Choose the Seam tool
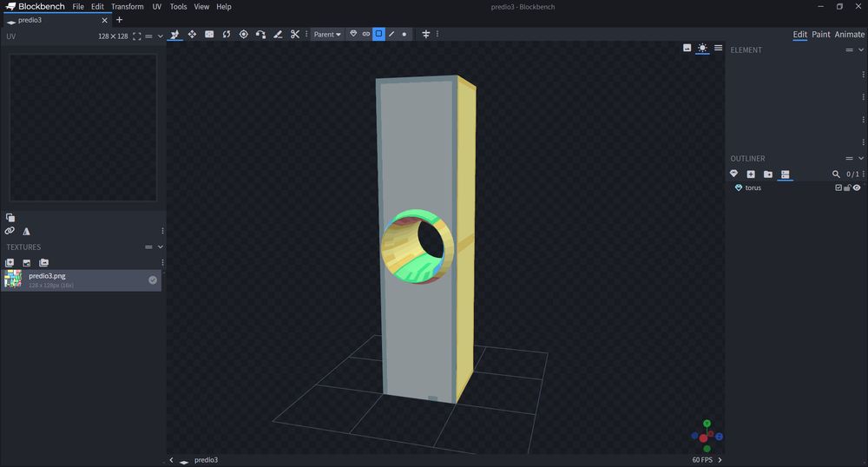 (278, 35)
